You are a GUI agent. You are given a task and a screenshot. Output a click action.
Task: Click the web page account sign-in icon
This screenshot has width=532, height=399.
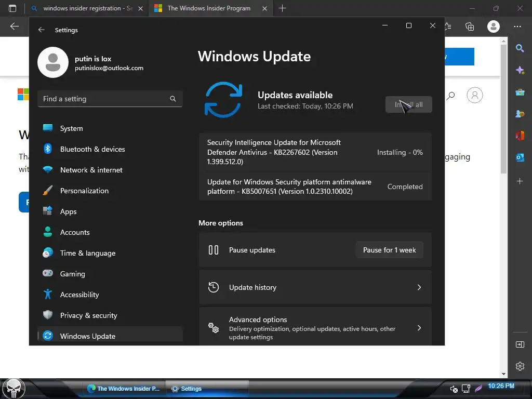[x=474, y=95]
